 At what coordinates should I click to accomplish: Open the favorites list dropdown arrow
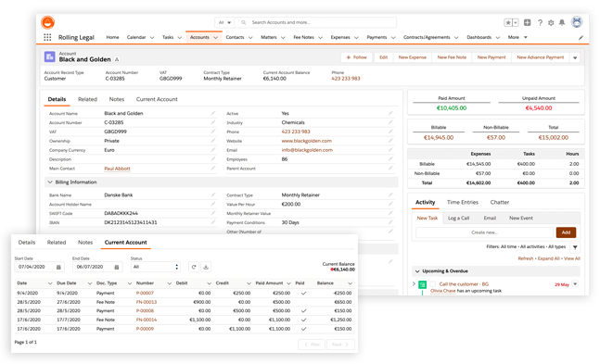point(516,22)
